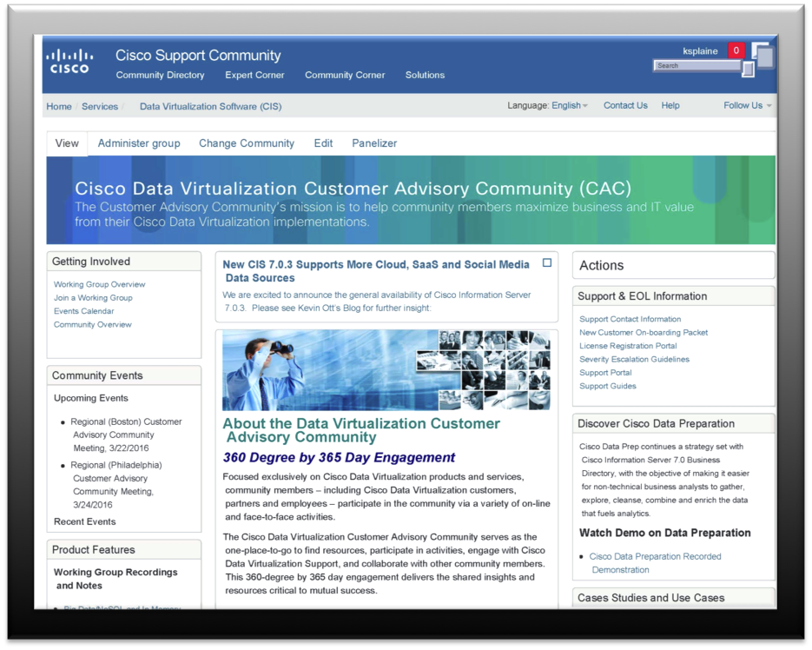
Task: Click the binoculars banner image
Action: pyautogui.click(x=386, y=370)
